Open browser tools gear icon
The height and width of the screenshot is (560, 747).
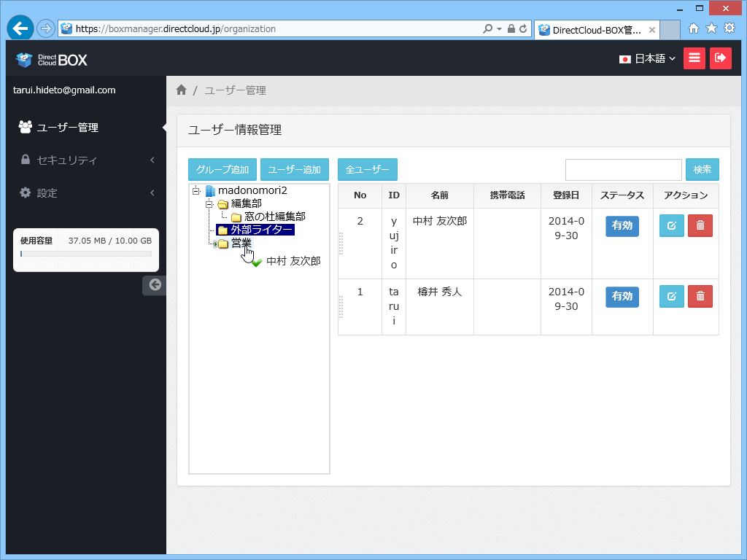click(729, 28)
